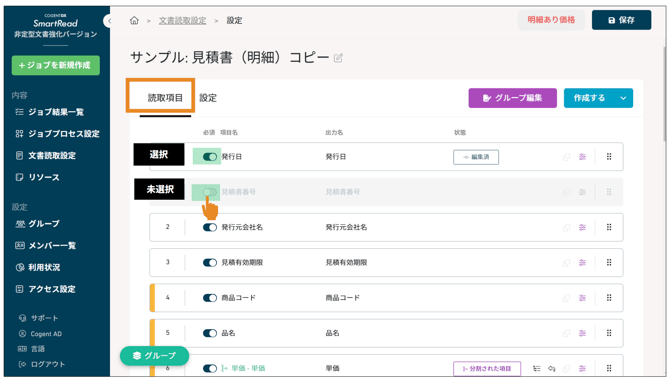Toggle the 発行元会社名 item switch
670x382 pixels.
coord(210,227)
